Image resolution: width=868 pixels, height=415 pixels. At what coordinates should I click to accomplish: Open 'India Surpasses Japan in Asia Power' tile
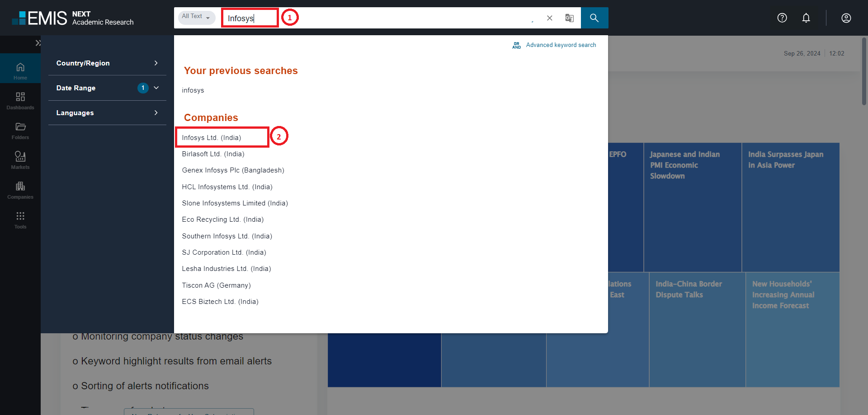[791, 207]
